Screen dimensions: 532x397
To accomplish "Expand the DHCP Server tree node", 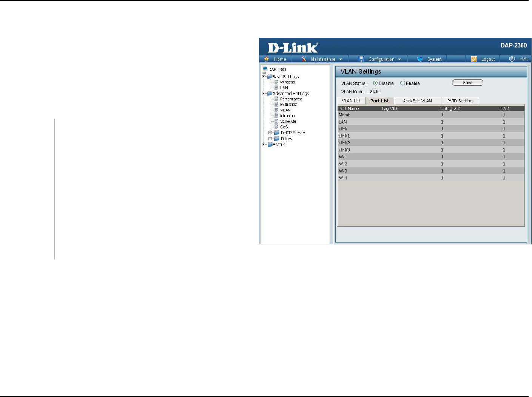I will tap(270, 133).
